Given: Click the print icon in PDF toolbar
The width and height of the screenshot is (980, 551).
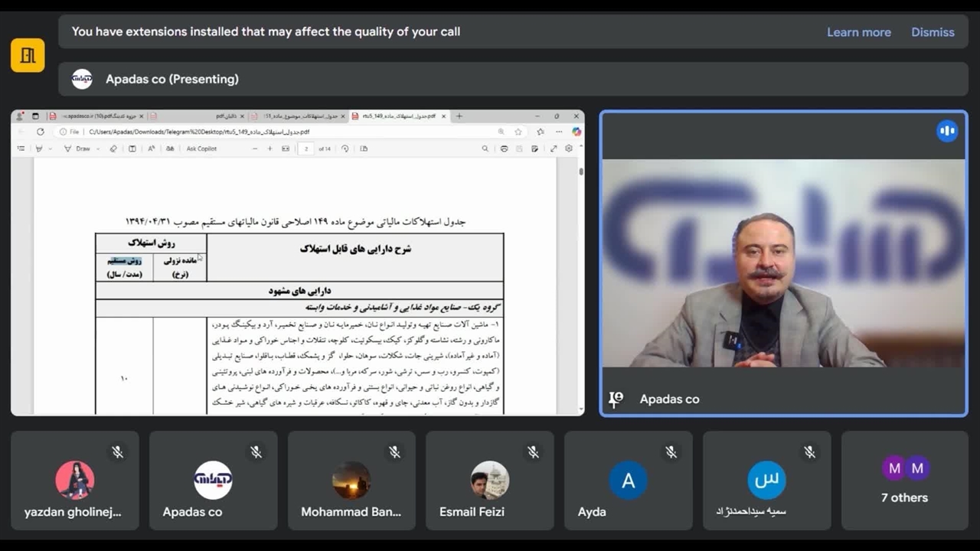Looking at the screenshot, I should (504, 148).
